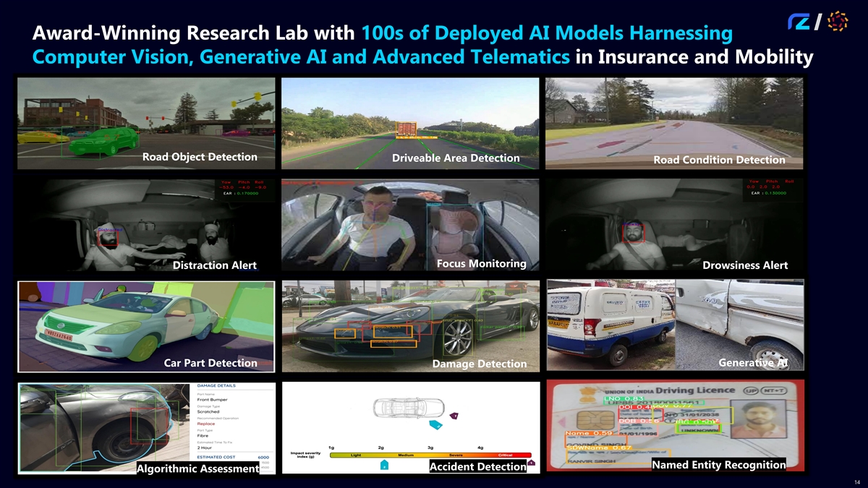Click the orange circular dotted logo

pos(838,22)
